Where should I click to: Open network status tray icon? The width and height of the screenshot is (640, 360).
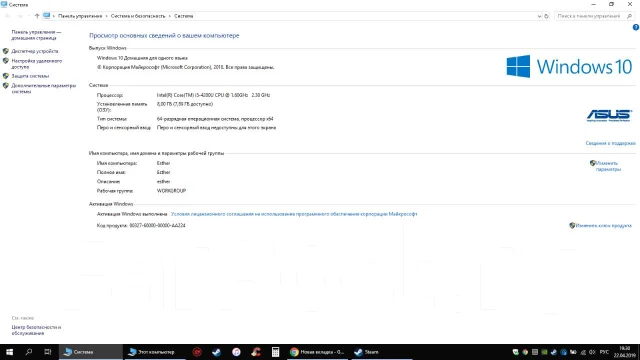583,352
